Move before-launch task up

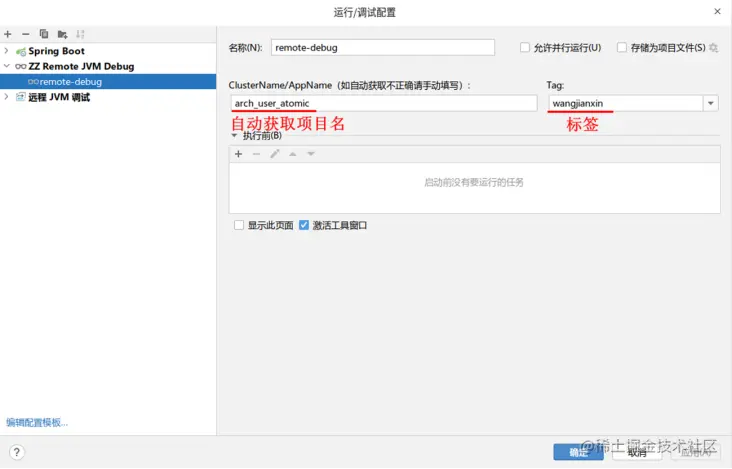tap(293, 154)
